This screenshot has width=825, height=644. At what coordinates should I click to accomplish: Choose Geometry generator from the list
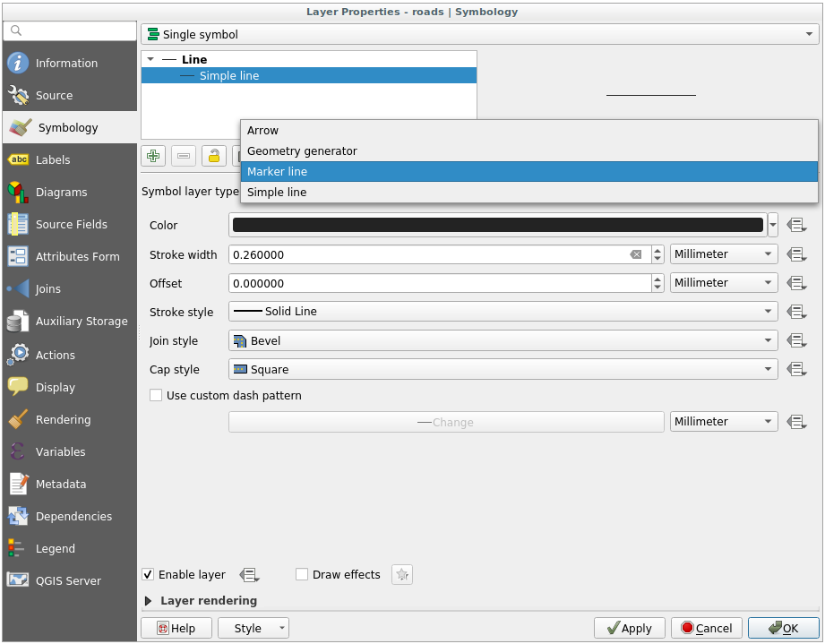click(529, 151)
